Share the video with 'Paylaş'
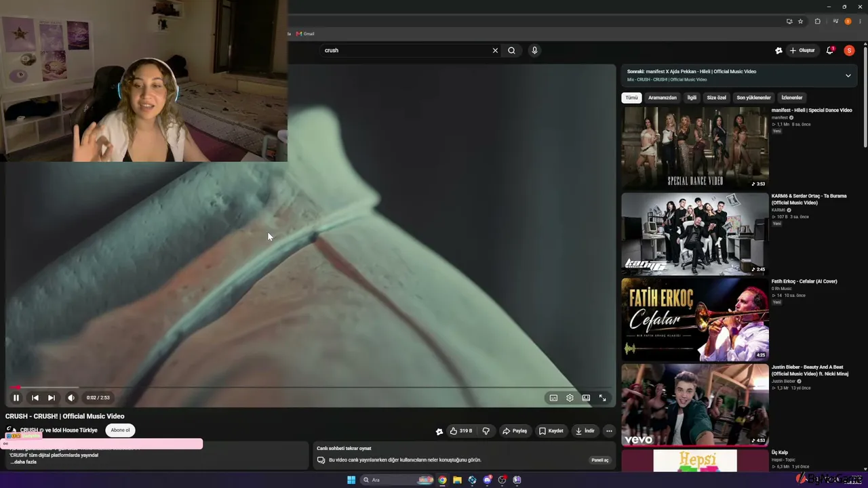Viewport: 868px width, 488px height. [x=515, y=431]
